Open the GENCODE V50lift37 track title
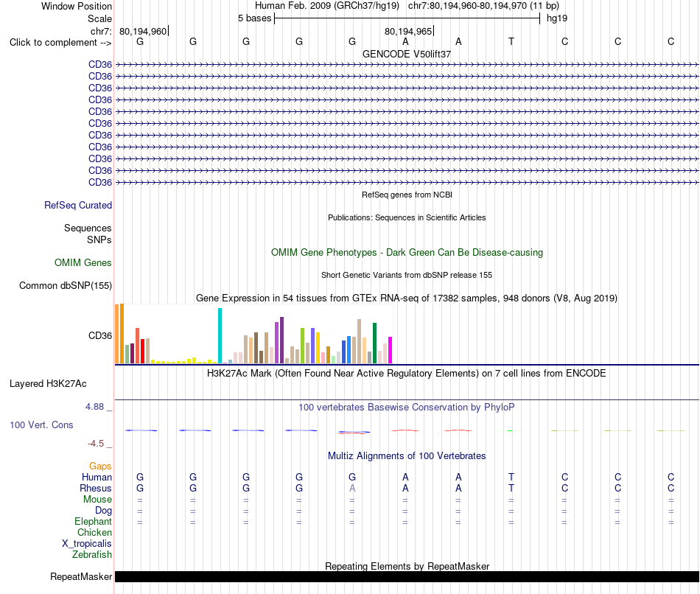700x594 pixels. click(407, 54)
